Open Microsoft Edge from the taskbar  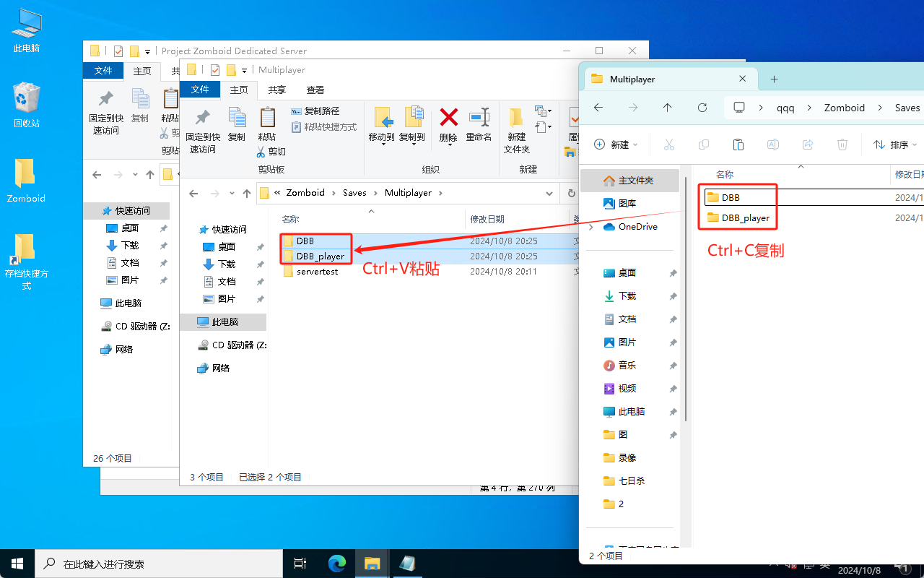pyautogui.click(x=337, y=564)
